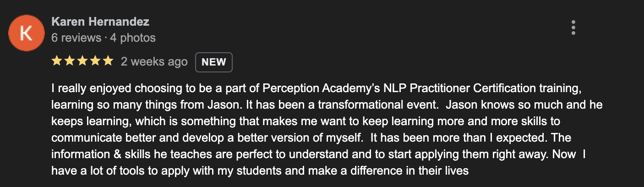Click the first rating star

point(57,61)
